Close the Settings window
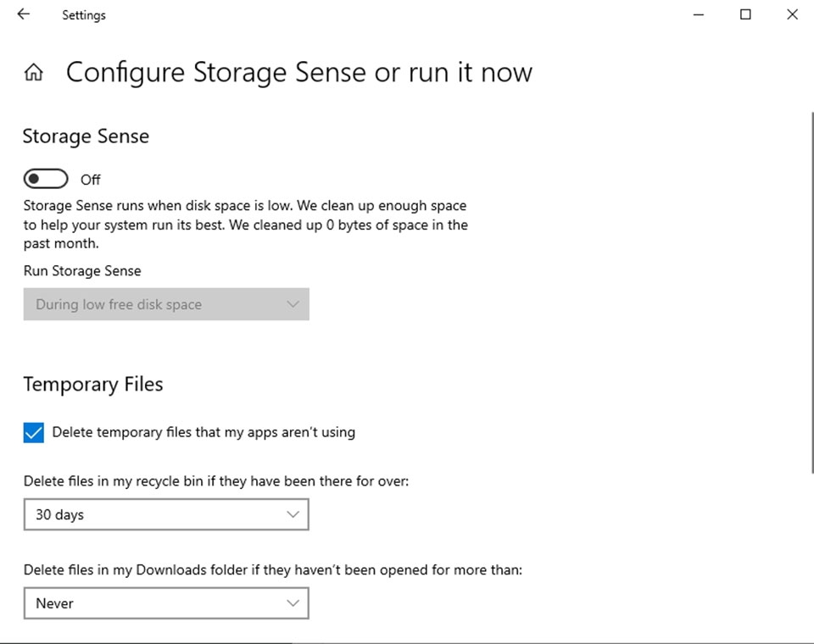814x644 pixels. coord(792,14)
